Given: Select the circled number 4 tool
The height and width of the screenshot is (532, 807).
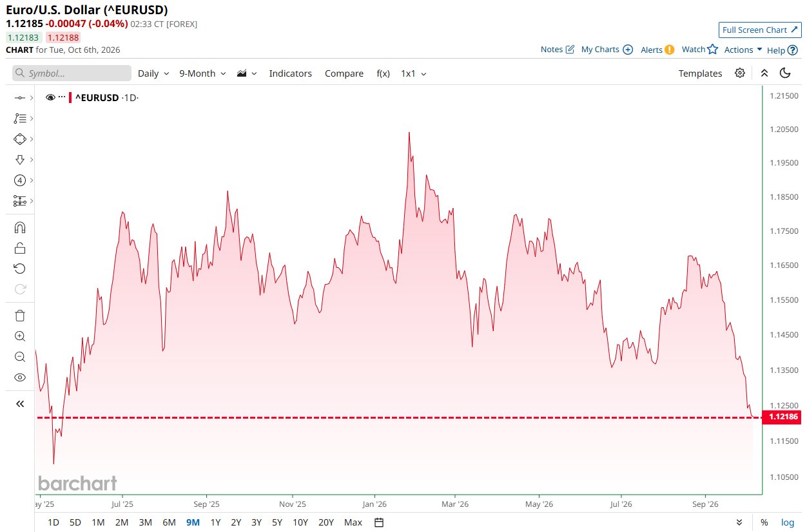Looking at the screenshot, I should (19, 180).
